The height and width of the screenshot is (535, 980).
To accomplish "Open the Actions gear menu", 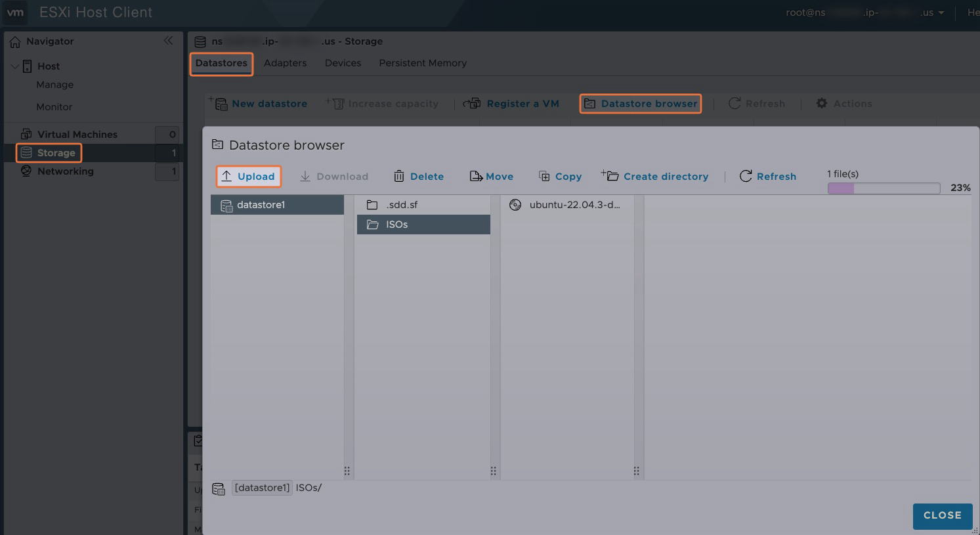I will coord(844,104).
